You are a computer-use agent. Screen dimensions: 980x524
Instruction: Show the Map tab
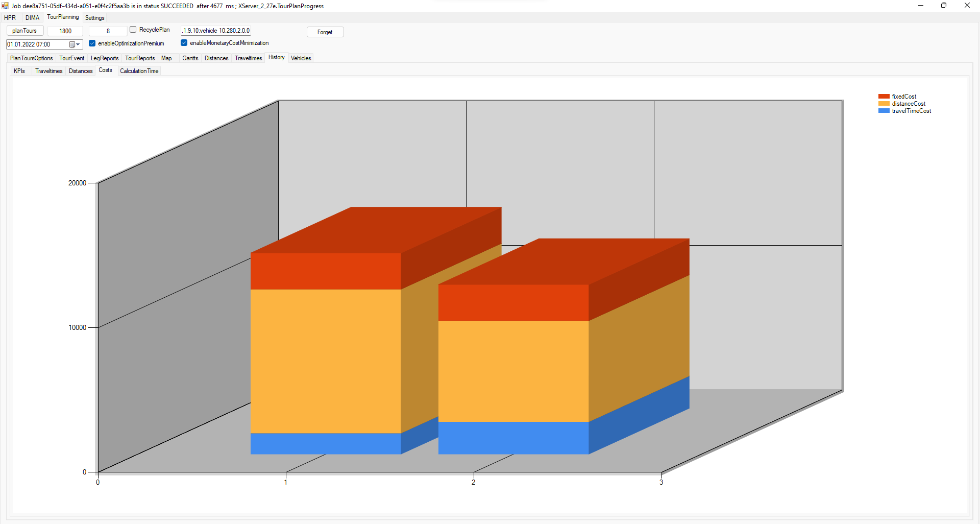[166, 58]
